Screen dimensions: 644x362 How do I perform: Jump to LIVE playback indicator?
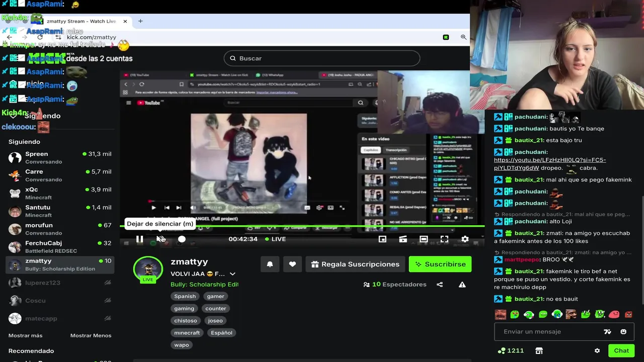pyautogui.click(x=275, y=239)
